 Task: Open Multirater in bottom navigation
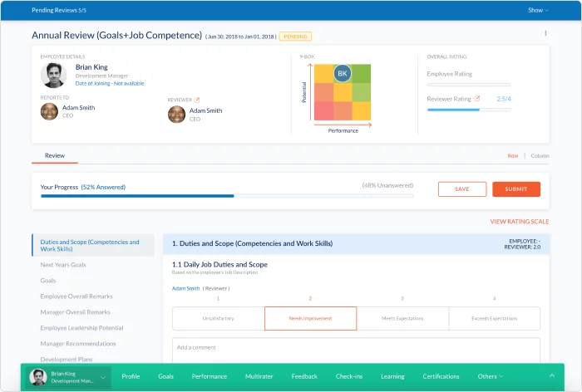click(259, 376)
